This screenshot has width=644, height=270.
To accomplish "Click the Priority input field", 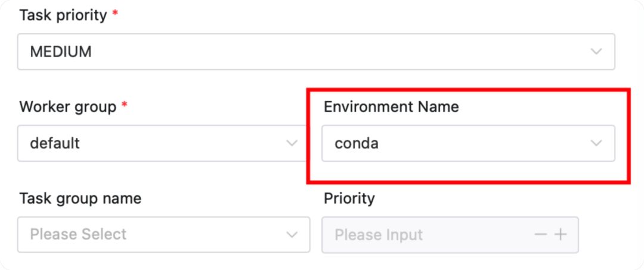I will click(x=426, y=234).
